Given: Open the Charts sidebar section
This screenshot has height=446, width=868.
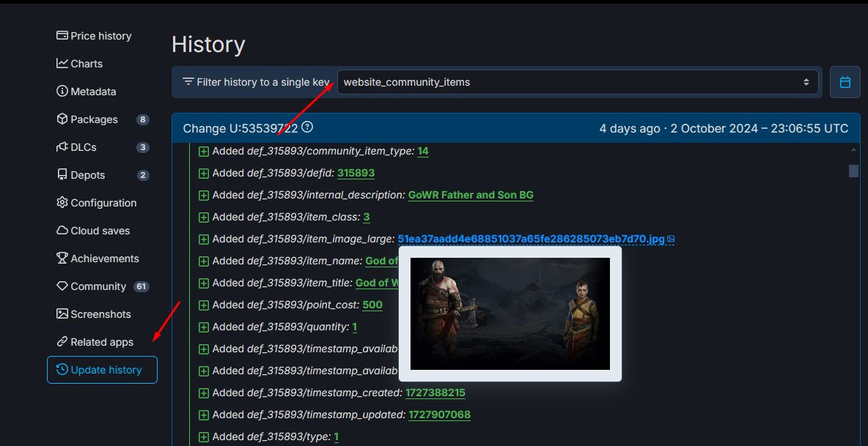Looking at the screenshot, I should tap(80, 64).
